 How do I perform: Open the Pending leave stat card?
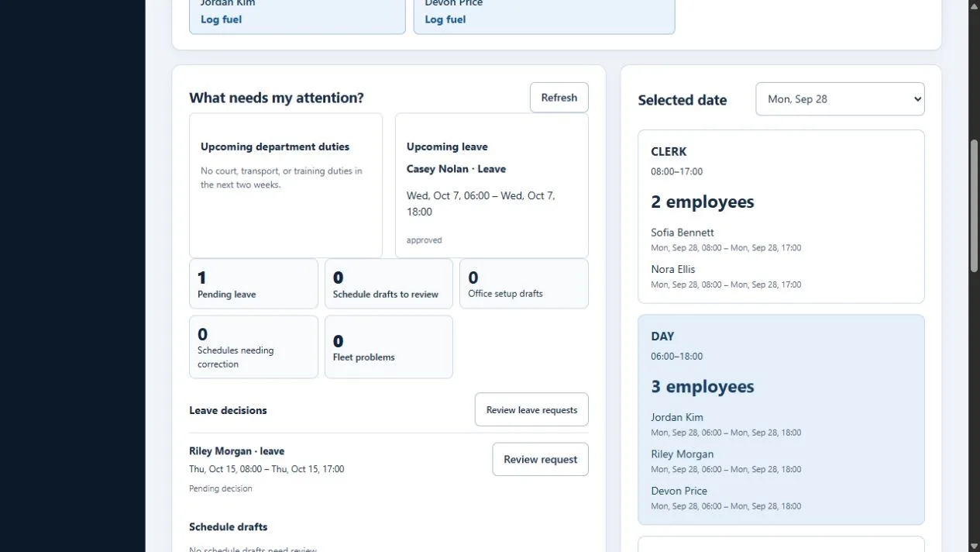pyautogui.click(x=253, y=284)
